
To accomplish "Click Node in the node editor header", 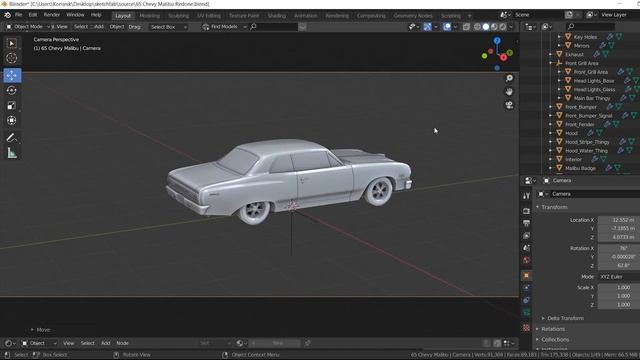I will pyautogui.click(x=122, y=343).
